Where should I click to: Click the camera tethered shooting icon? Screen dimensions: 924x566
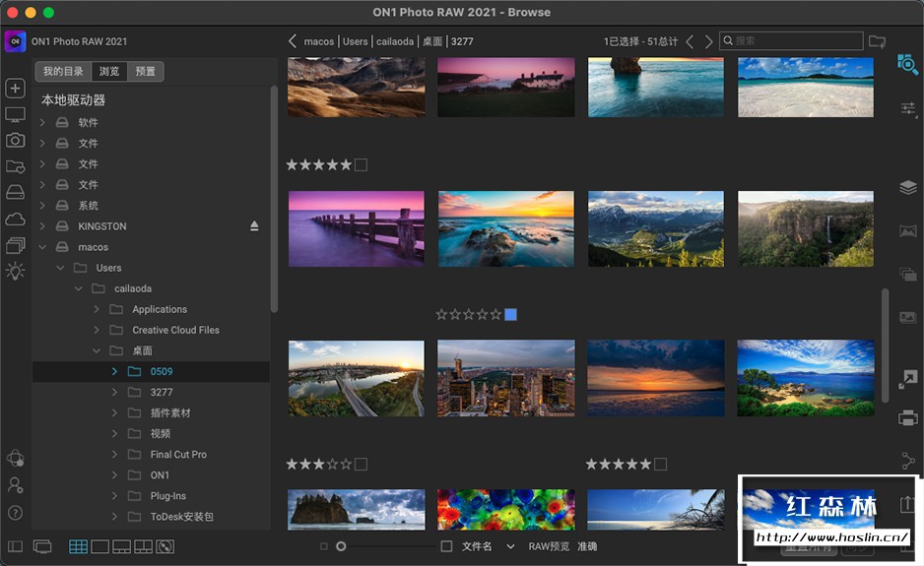pos(15,141)
